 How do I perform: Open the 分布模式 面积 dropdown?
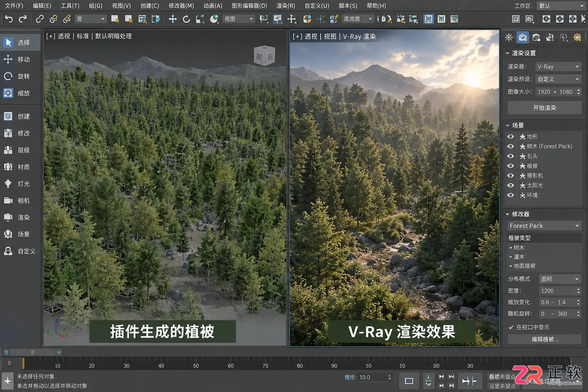tap(560, 279)
